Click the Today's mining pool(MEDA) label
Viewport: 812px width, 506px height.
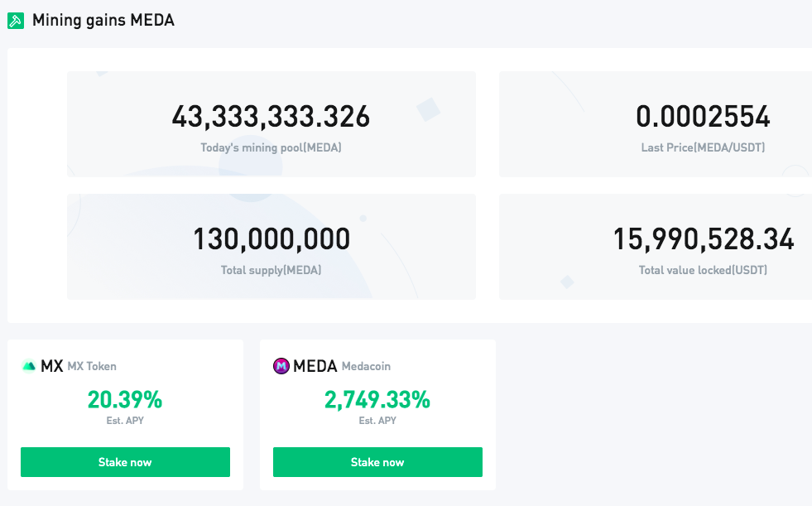click(271, 147)
